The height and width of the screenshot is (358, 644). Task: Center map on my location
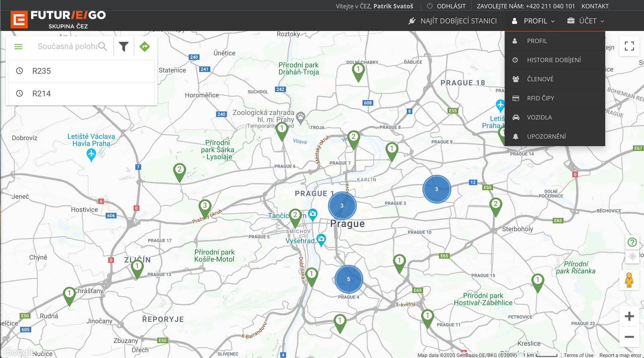coord(632,257)
